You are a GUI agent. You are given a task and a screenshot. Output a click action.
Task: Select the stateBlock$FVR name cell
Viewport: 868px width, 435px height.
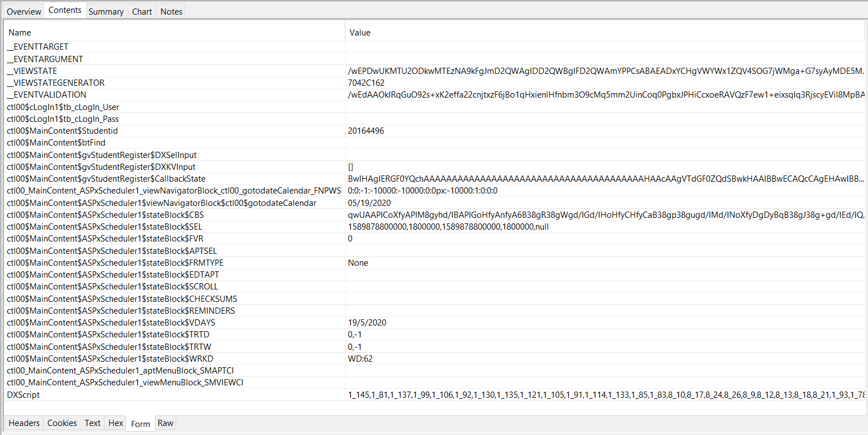(175, 239)
